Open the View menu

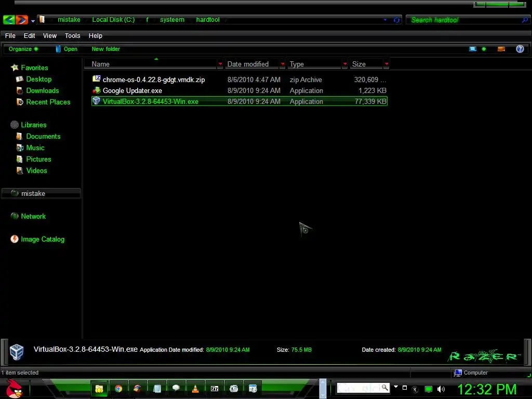click(x=49, y=36)
